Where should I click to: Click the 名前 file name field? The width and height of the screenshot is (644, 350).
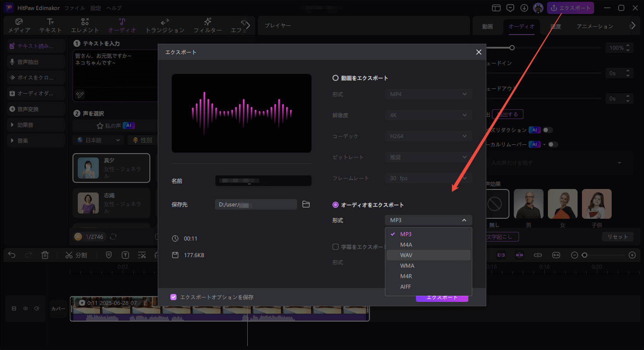[x=263, y=181]
